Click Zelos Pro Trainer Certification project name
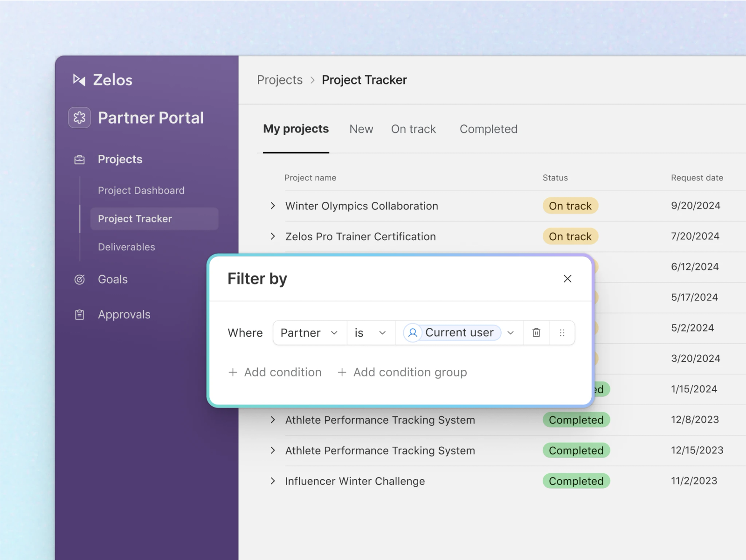This screenshot has width=746, height=560. (x=360, y=236)
